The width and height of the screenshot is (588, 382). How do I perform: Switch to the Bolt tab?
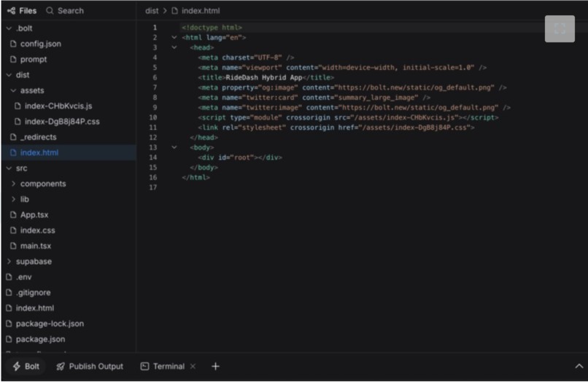(26, 367)
